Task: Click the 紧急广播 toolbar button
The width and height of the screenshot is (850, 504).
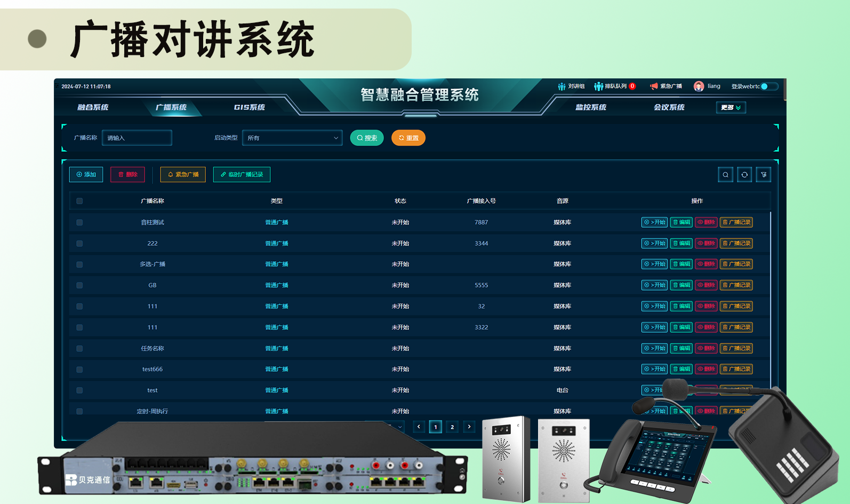Action: tap(183, 174)
